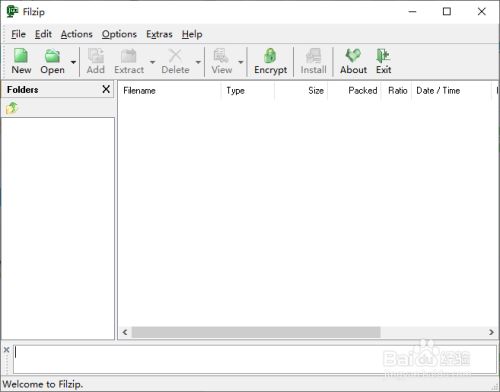Screen dimensions: 500x392
Task: Open the About dialog from toolbar
Action: click(x=353, y=61)
